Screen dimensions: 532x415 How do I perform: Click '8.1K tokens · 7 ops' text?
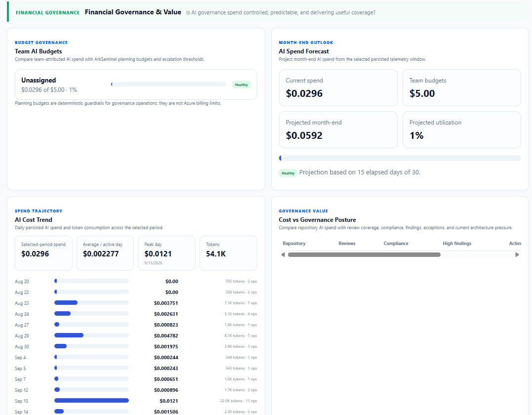pos(241,335)
